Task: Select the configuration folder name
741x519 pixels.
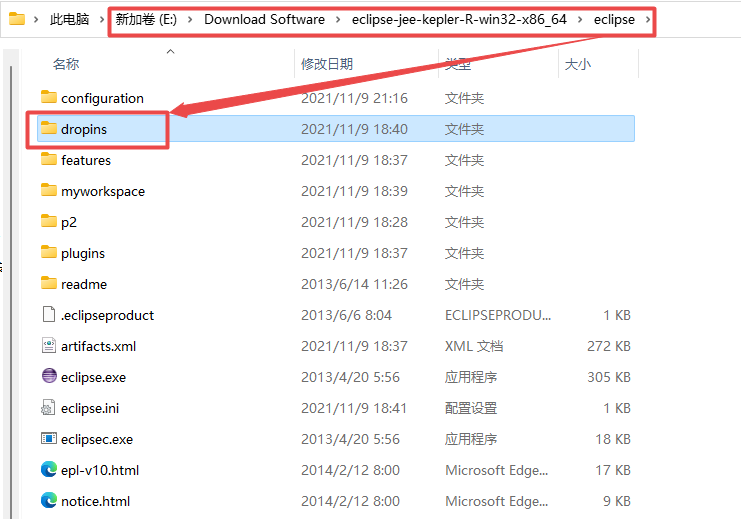Action: point(102,98)
